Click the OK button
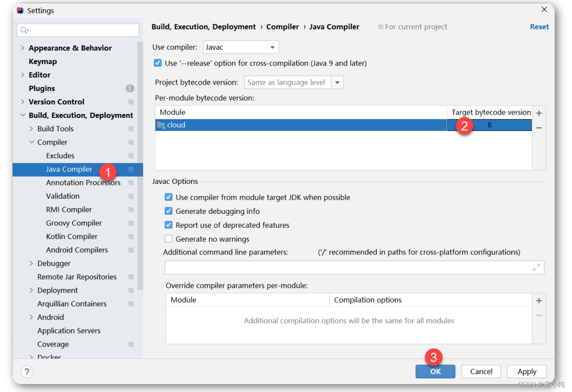The width and height of the screenshot is (572, 392). (x=435, y=371)
